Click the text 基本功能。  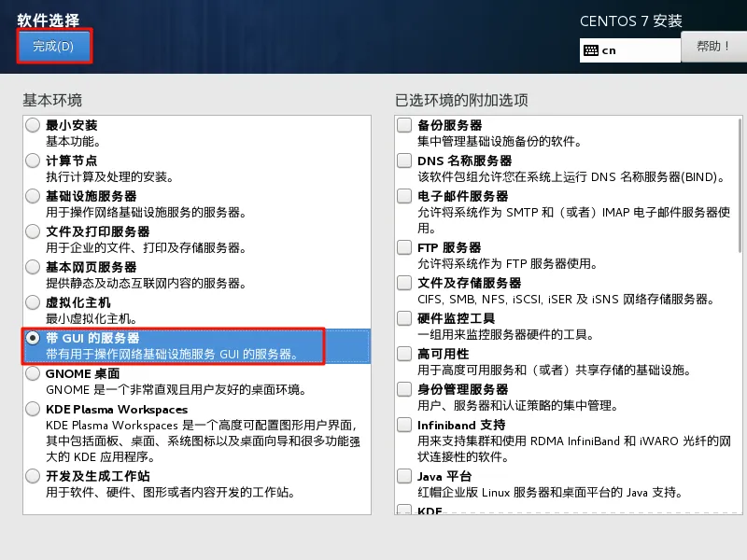pos(73,142)
